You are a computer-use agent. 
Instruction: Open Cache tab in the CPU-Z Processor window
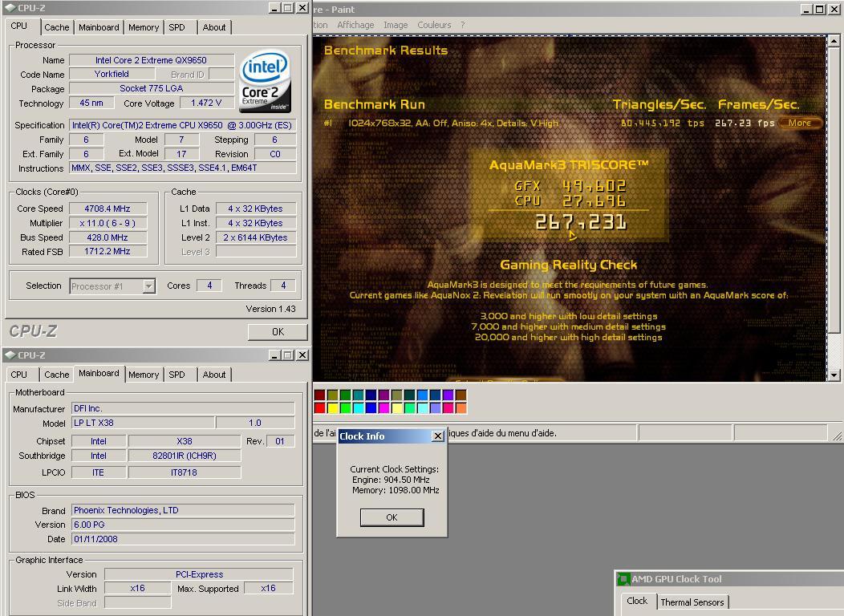(56, 27)
